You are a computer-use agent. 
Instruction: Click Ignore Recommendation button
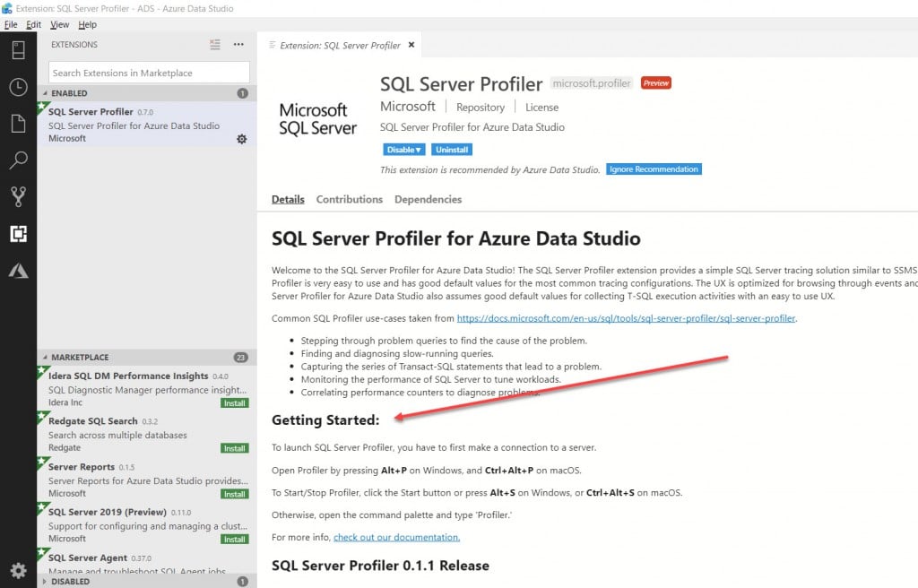coord(654,169)
